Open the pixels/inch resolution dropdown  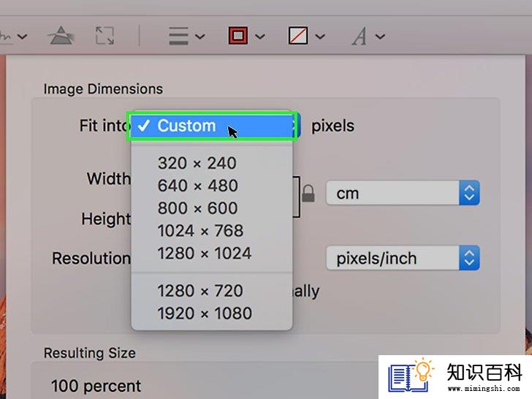point(403,258)
